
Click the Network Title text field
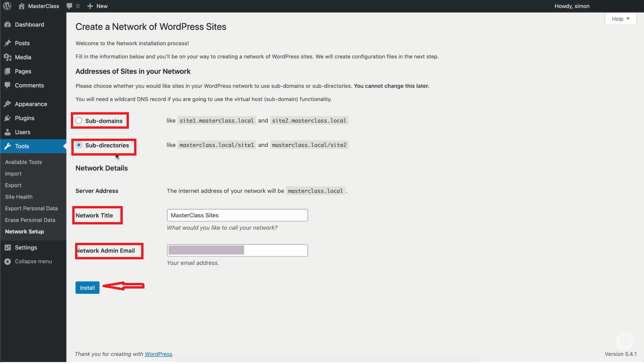(x=237, y=215)
